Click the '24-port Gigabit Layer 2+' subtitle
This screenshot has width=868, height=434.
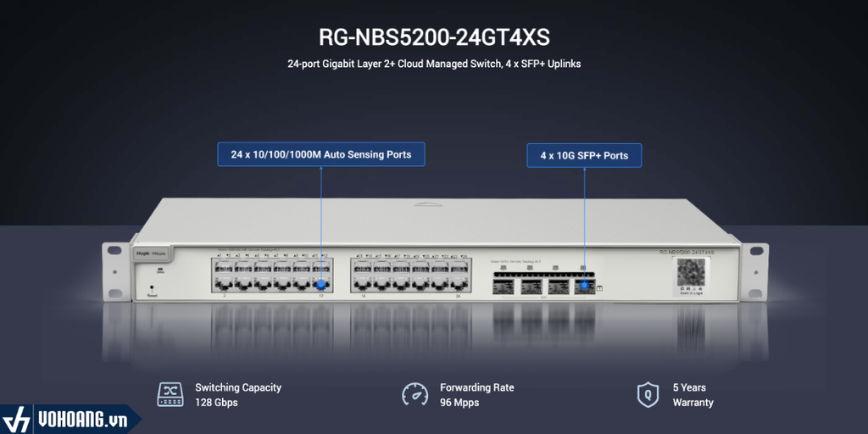point(434,64)
